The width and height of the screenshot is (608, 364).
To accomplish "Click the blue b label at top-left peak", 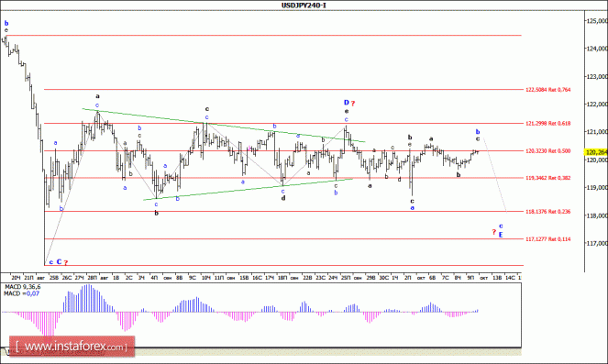I will coord(6,23).
